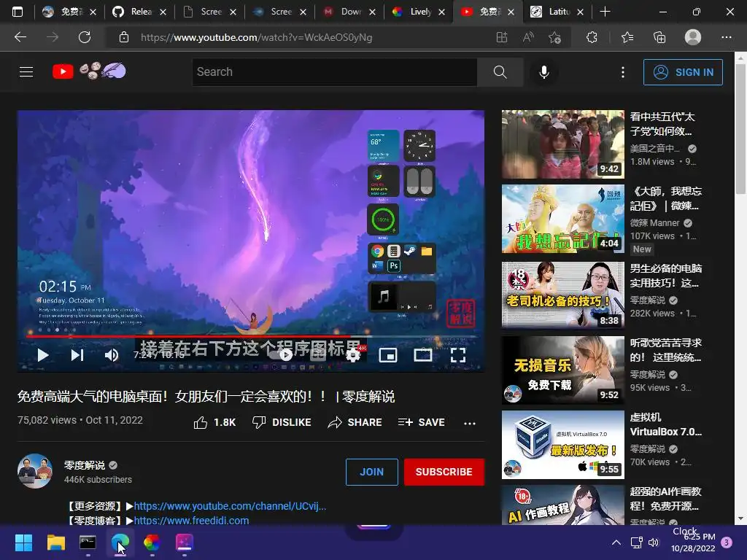Click the YouTube logo home icon
The width and height of the screenshot is (747, 560).
tap(63, 72)
